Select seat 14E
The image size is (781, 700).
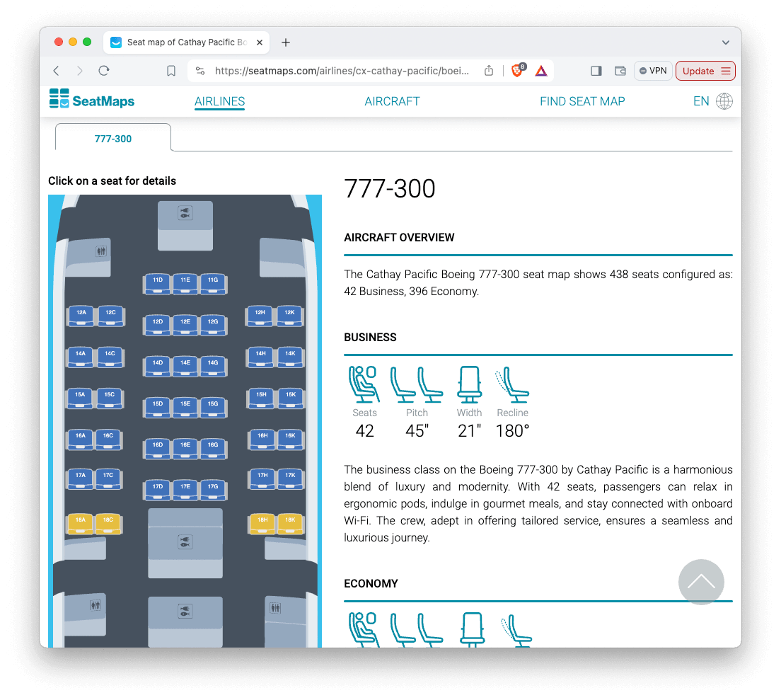(x=185, y=367)
